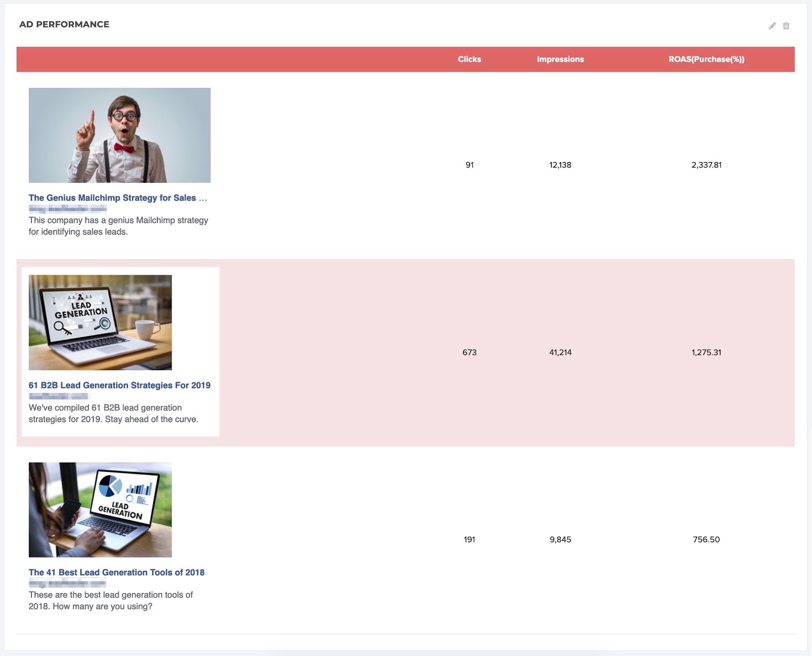Sort by the Clicks column header
Viewport: 812px width, 656px height.
click(x=469, y=59)
